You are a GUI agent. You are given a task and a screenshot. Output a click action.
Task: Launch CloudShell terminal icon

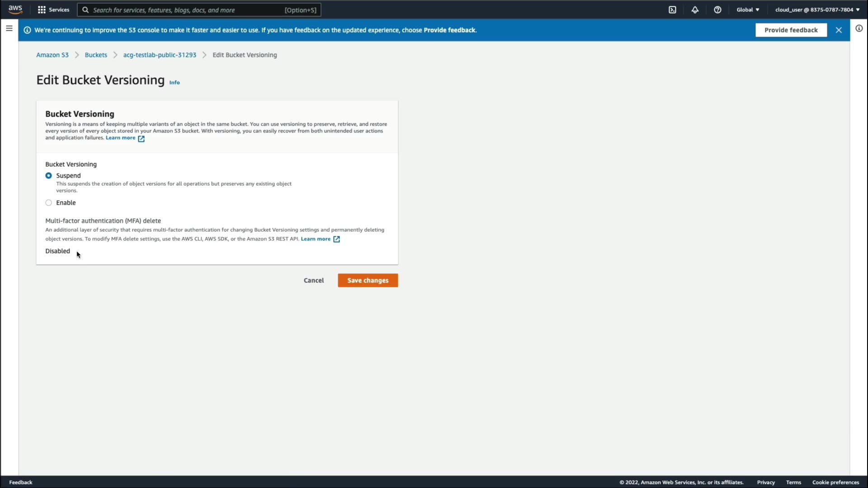(x=672, y=9)
